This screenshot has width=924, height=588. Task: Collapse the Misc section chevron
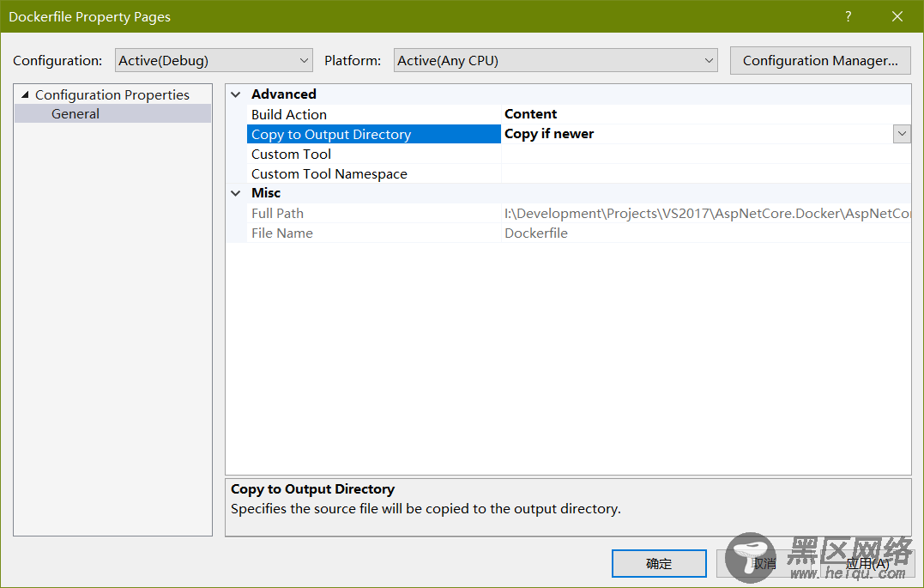(236, 193)
